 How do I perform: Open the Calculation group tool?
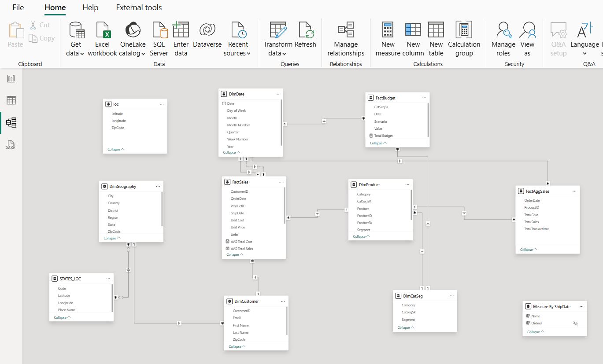pyautogui.click(x=464, y=37)
